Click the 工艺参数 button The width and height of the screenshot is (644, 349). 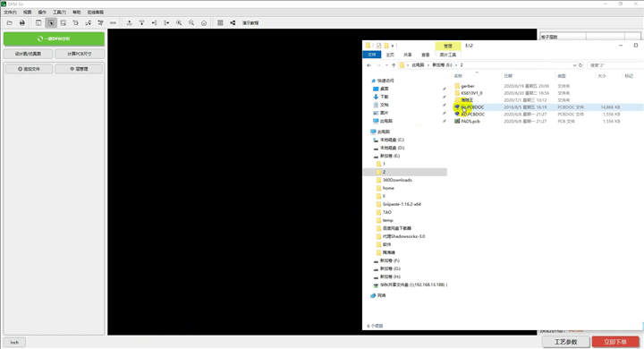click(x=565, y=342)
